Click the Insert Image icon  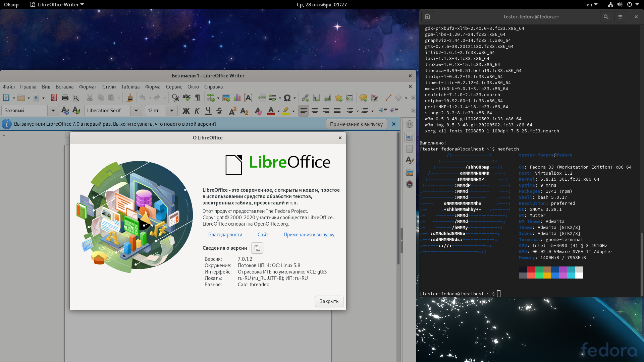[226, 98]
